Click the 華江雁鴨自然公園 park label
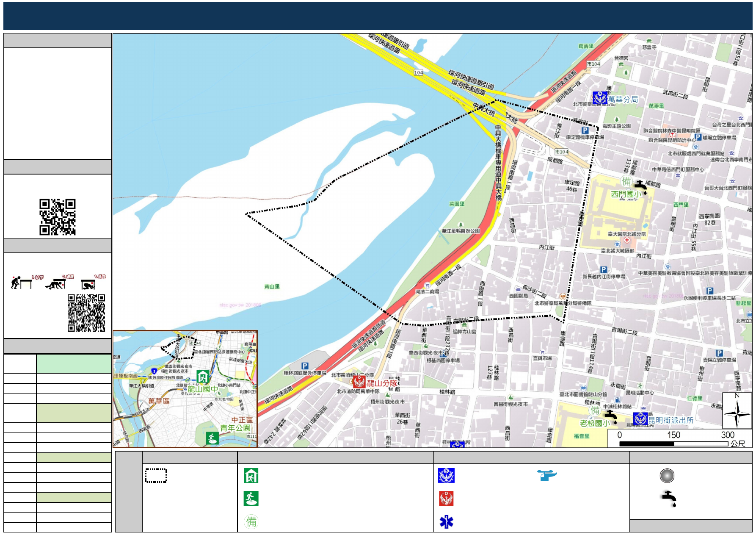Image resolution: width=756 pixels, height=535 pixels. (x=461, y=231)
